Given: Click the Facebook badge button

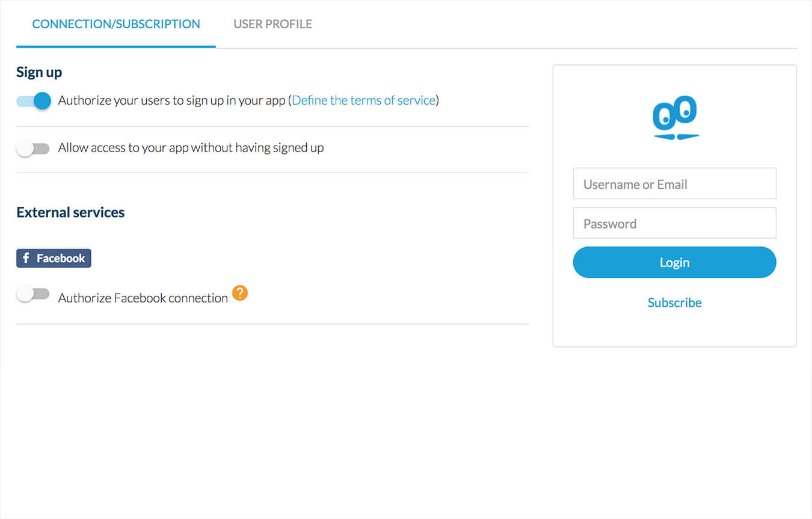Looking at the screenshot, I should [54, 258].
